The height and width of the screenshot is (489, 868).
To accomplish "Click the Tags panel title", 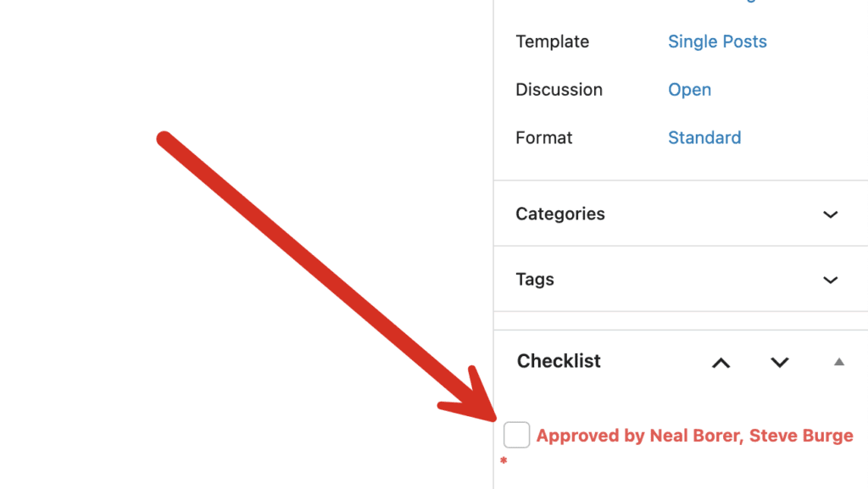I will (x=535, y=279).
